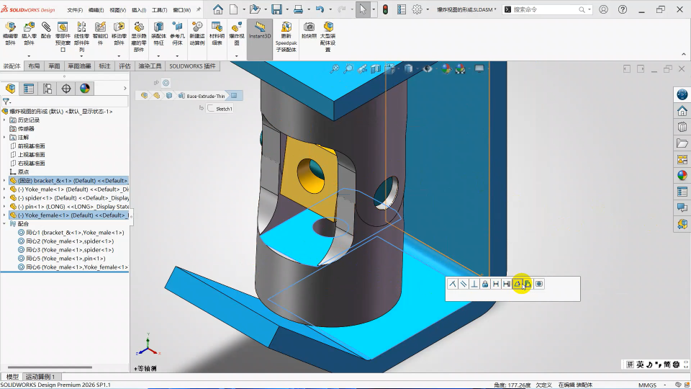Open the Design Library task pane icon

pyautogui.click(x=682, y=127)
